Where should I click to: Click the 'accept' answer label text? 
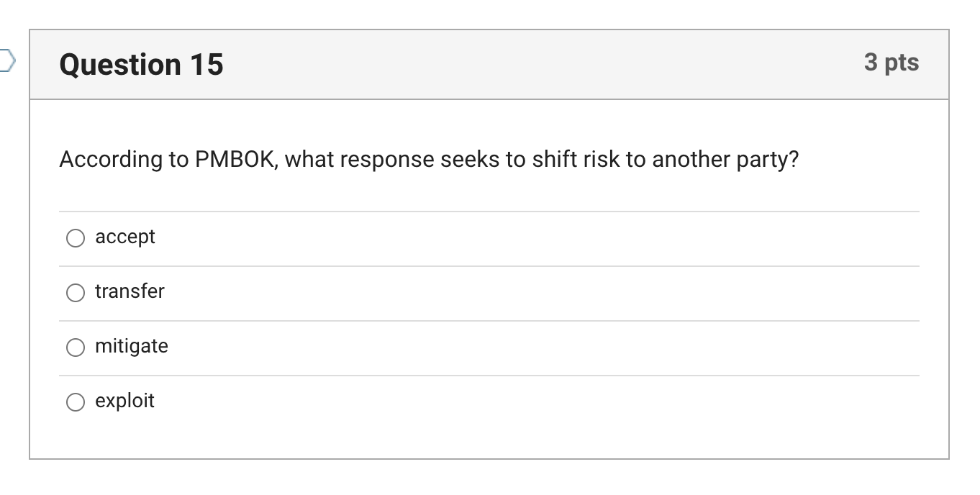(125, 237)
